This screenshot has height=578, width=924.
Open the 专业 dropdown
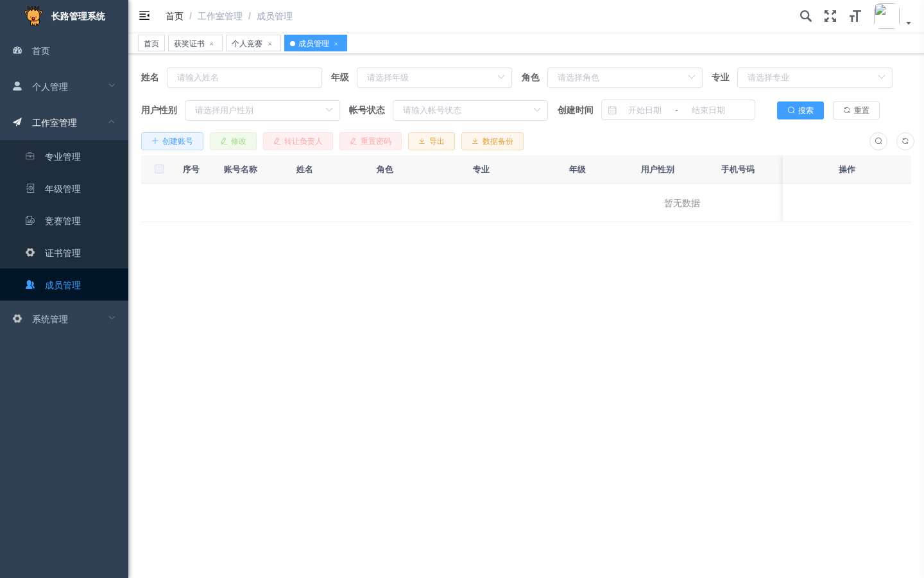click(x=815, y=78)
